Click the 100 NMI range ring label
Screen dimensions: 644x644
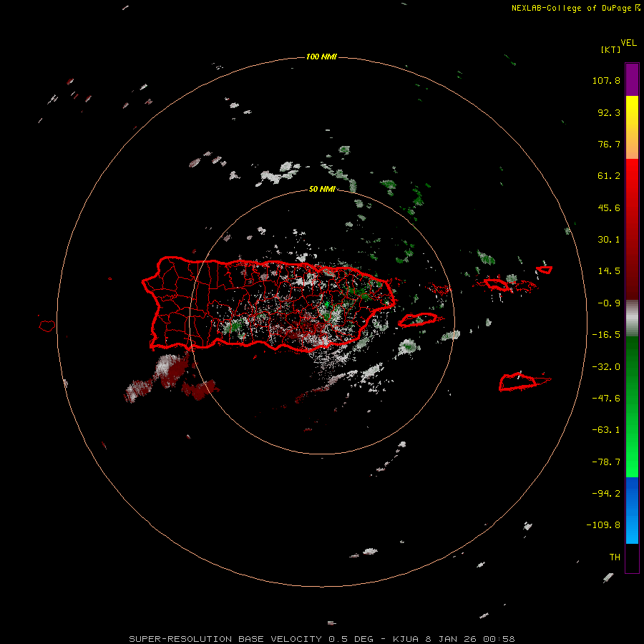click(321, 57)
